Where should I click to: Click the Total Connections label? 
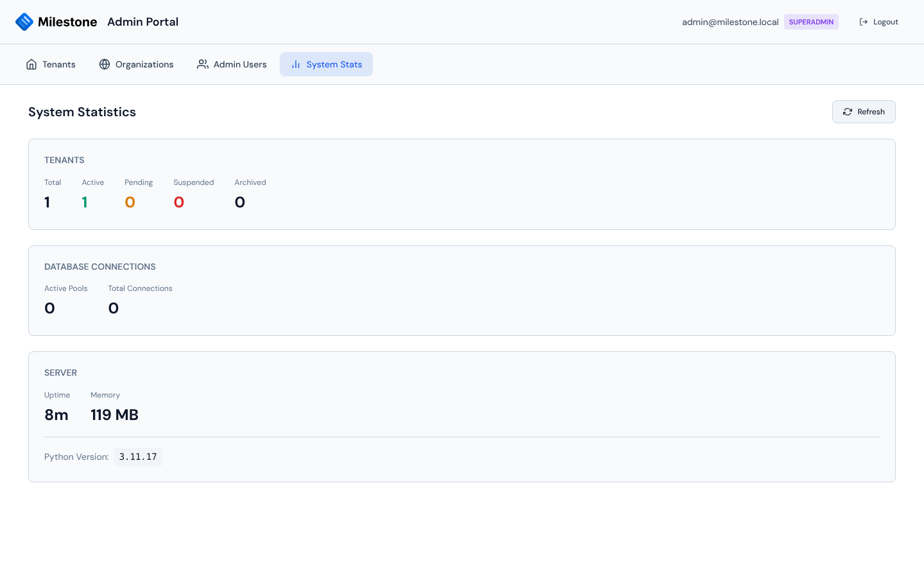(x=140, y=288)
